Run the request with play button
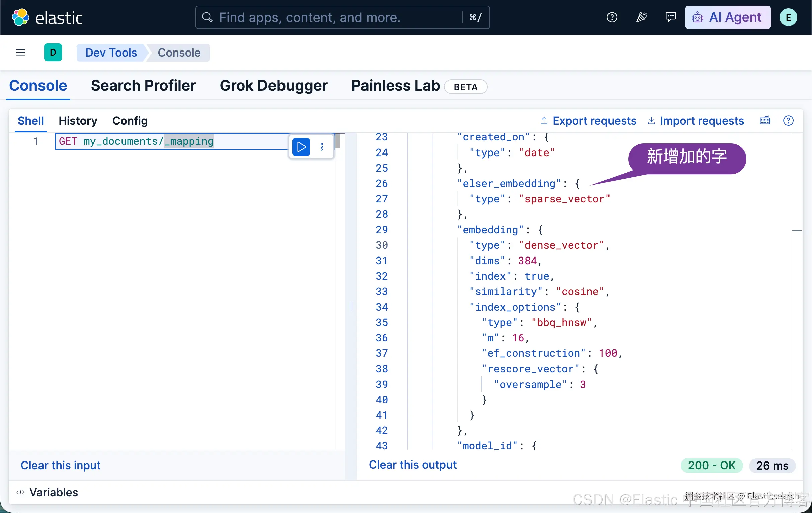812x513 pixels. point(301,147)
